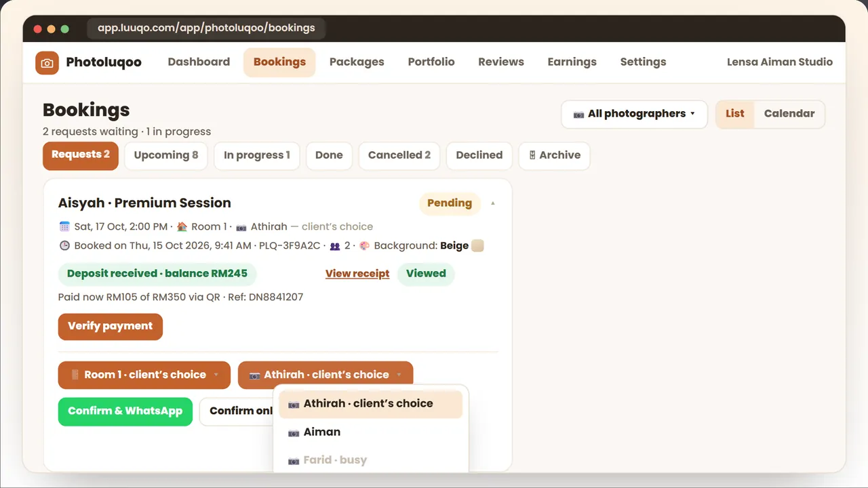Choose Aiman from the photographer list
The image size is (868, 488).
pyautogui.click(x=371, y=432)
